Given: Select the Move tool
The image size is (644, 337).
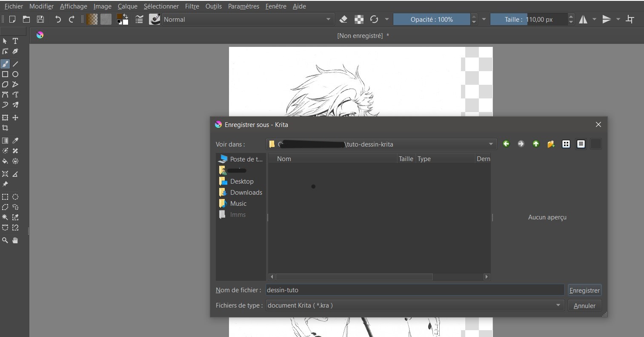Looking at the screenshot, I should pos(15,118).
